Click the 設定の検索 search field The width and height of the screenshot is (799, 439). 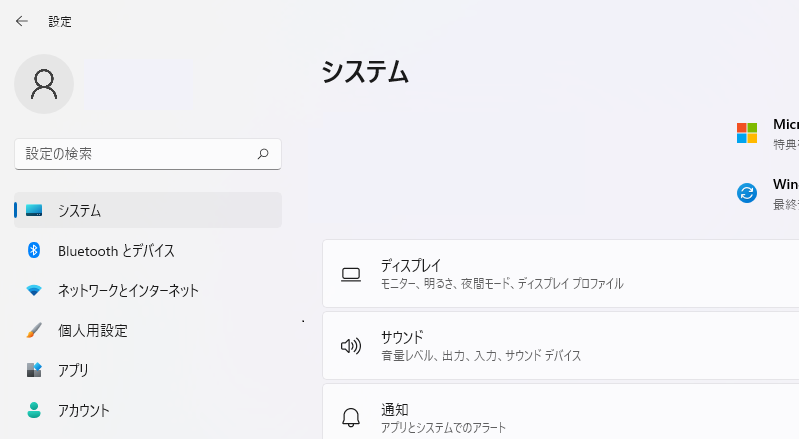click(135, 154)
